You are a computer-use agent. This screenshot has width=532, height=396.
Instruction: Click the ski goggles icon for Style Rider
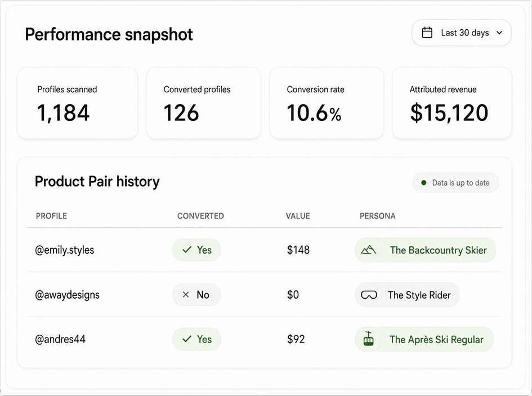point(369,295)
